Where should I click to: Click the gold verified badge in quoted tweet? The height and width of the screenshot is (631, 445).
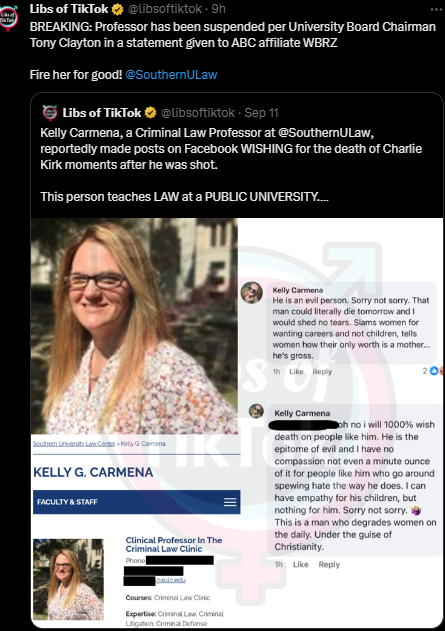[150, 113]
